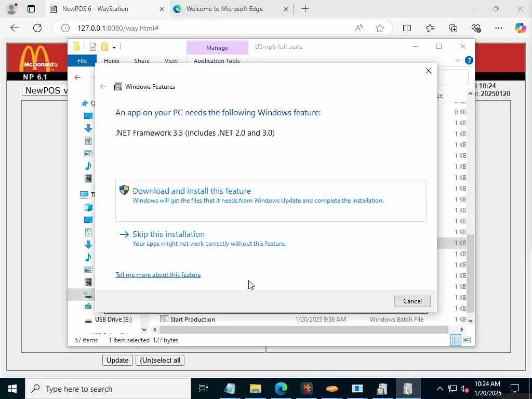Screen dimensions: 532x399
Task: Close the Windows Features dialog with X
Action: click(429, 71)
